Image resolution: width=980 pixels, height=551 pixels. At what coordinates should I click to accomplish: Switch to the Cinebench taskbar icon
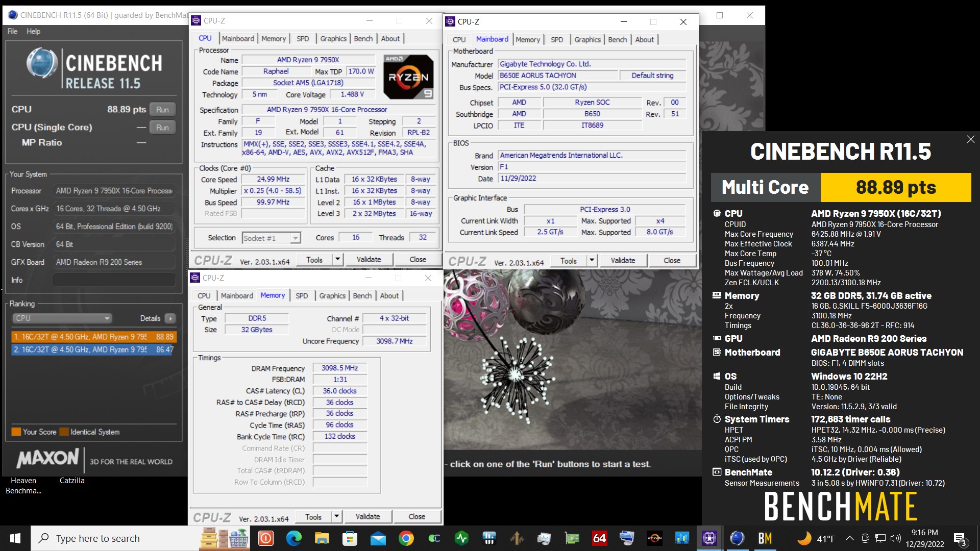737,538
